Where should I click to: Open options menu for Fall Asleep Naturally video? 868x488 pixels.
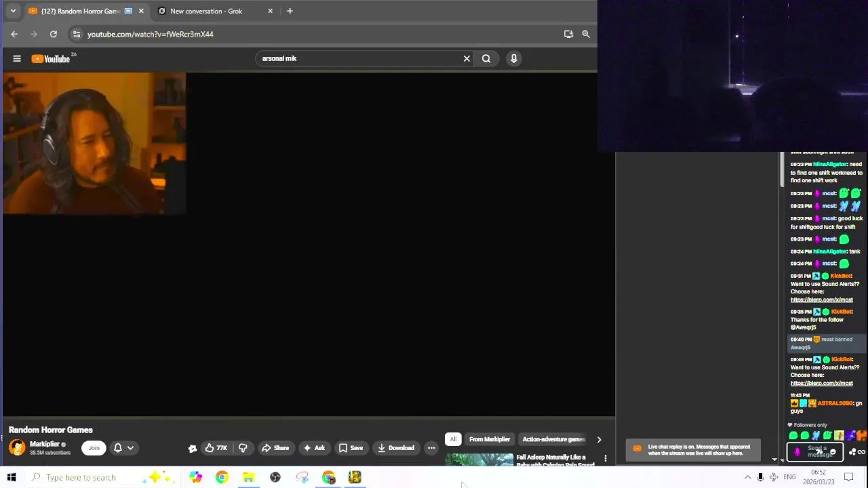(606, 458)
